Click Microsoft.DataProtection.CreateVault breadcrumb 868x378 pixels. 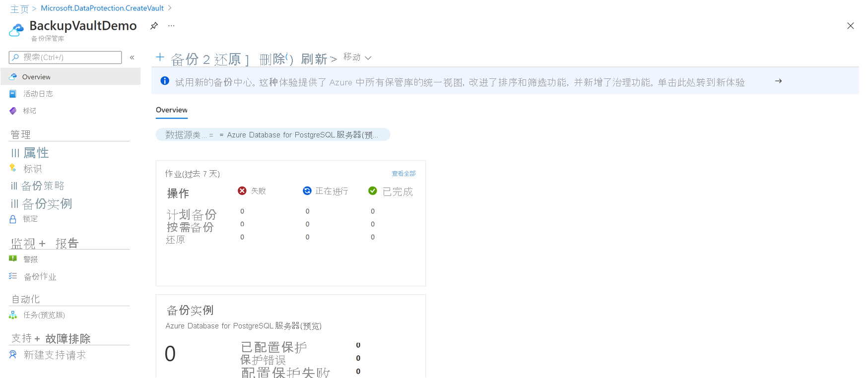(102, 8)
